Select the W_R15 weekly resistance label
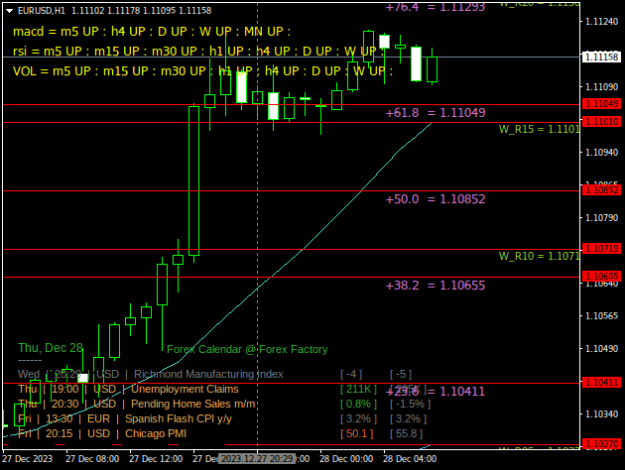Viewport: 625px width, 470px height. click(539, 129)
